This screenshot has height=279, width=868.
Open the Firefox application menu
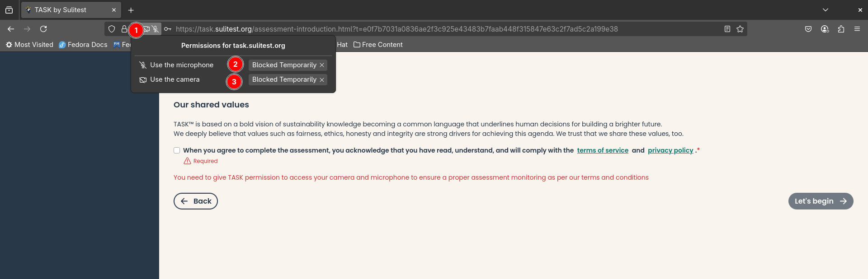pyautogui.click(x=857, y=29)
